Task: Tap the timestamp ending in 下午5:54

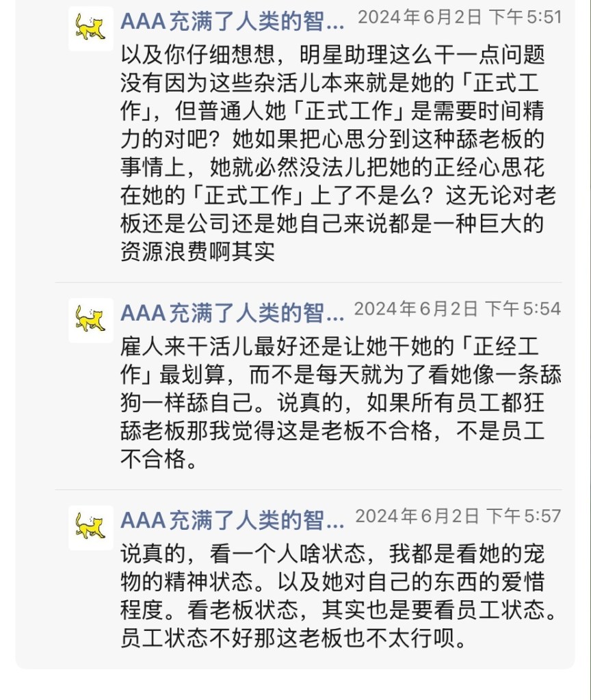Action: pyautogui.click(x=457, y=309)
